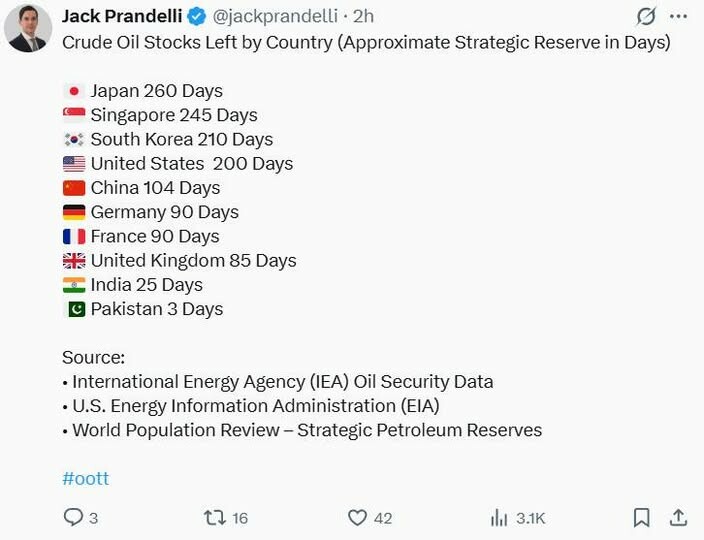The image size is (704, 540).
Task: Repost the tweet using the arrows icon
Action: click(215, 517)
